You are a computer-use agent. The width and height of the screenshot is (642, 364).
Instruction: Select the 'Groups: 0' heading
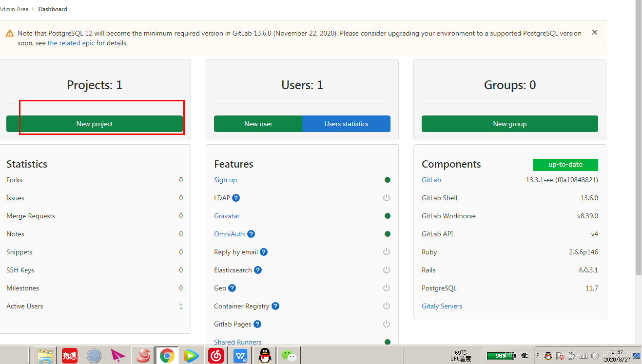pos(510,85)
